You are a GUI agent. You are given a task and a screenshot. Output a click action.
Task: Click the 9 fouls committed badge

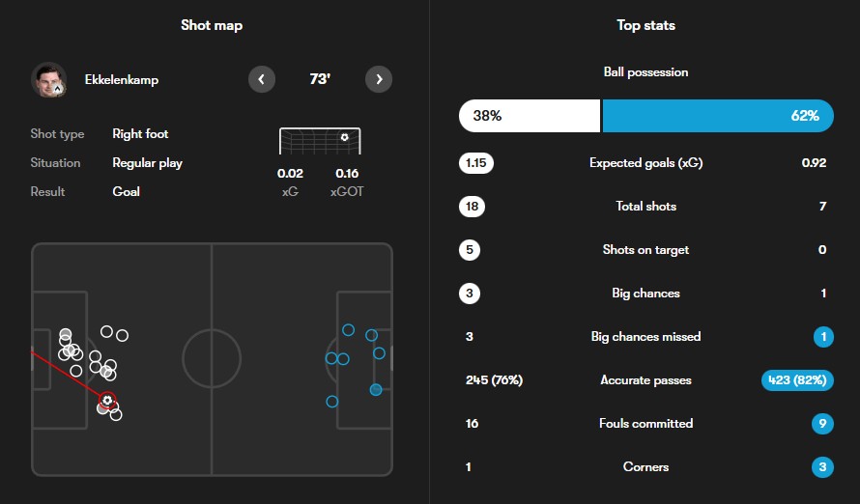[x=821, y=424]
